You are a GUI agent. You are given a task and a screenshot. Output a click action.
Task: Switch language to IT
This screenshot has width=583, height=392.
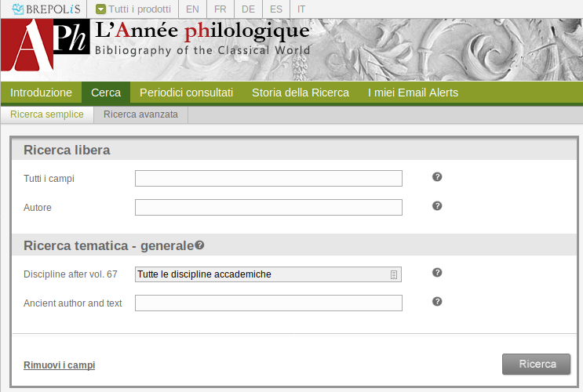point(301,9)
